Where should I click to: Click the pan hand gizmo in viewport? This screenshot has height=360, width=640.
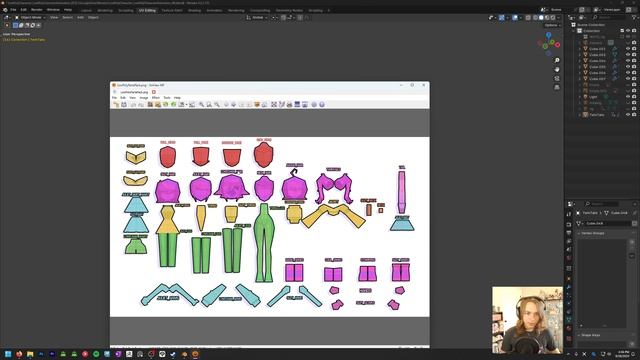pyautogui.click(x=557, y=69)
